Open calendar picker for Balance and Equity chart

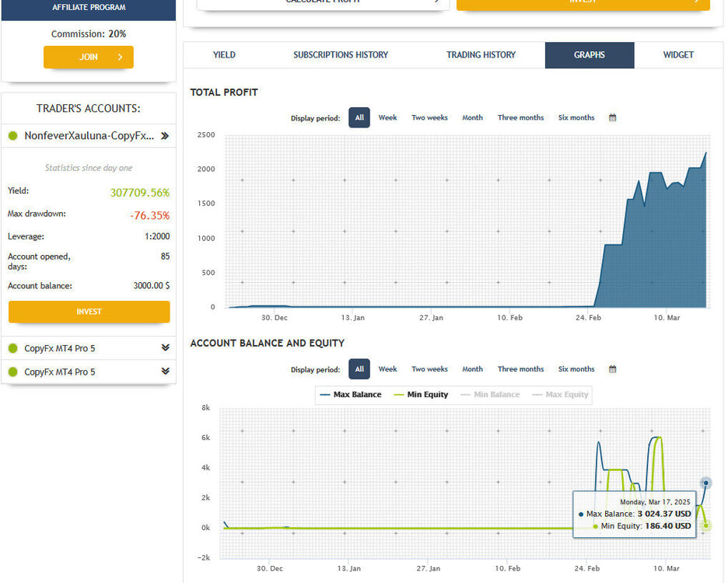tap(612, 369)
